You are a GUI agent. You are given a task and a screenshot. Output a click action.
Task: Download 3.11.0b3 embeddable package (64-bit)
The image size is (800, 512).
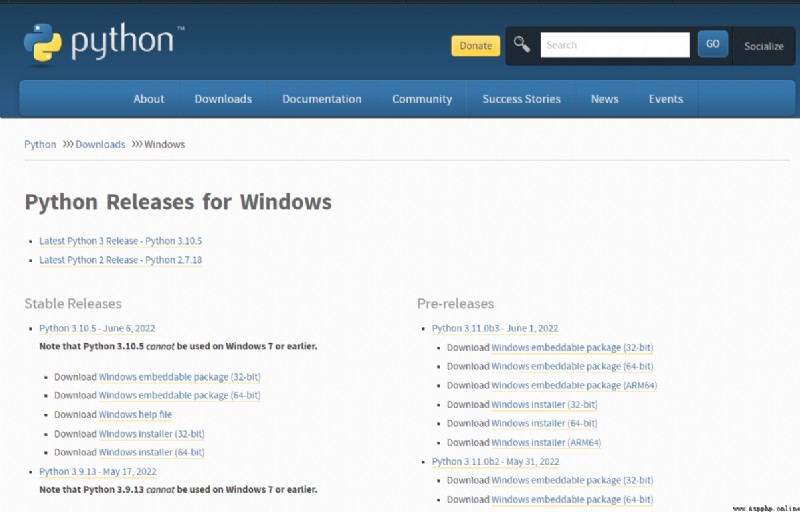point(572,366)
